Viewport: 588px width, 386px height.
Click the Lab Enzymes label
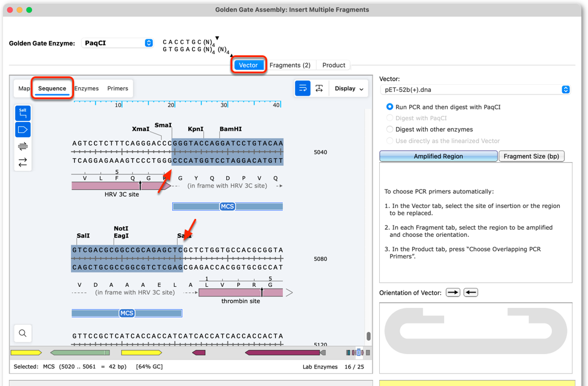(320, 367)
